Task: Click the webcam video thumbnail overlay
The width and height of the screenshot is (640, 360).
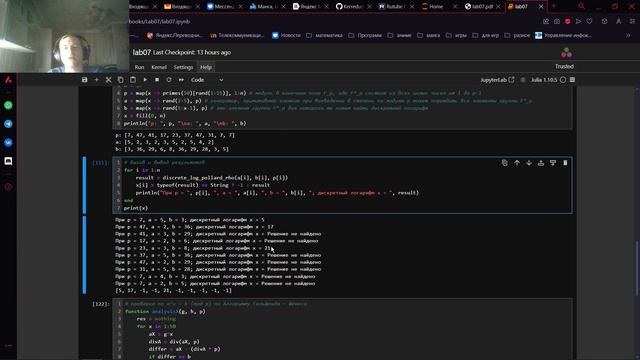Action: coord(64,36)
